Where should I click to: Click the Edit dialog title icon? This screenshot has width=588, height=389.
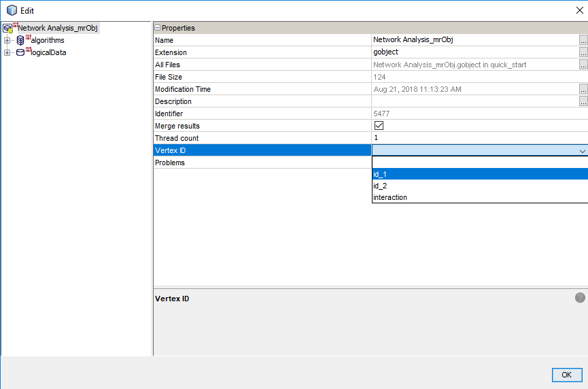(x=12, y=10)
